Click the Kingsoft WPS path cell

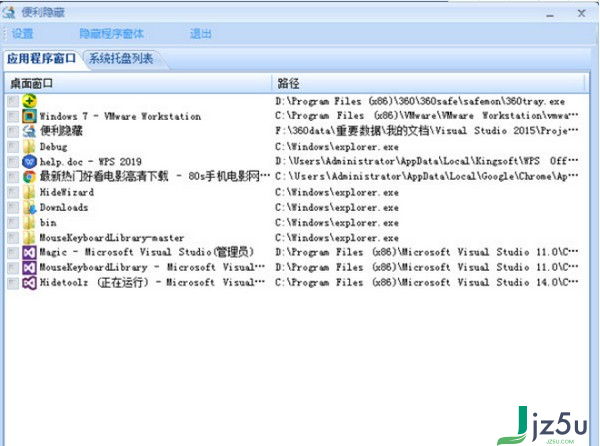427,161
